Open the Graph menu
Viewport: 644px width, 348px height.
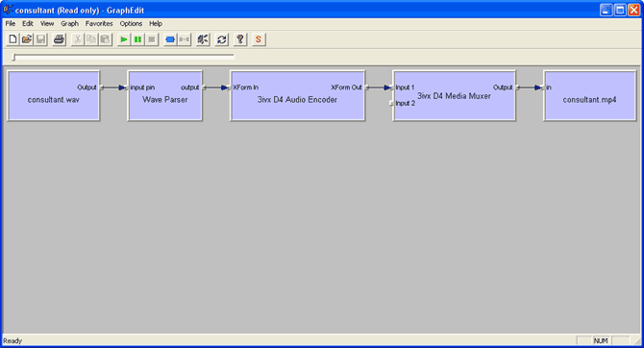70,24
